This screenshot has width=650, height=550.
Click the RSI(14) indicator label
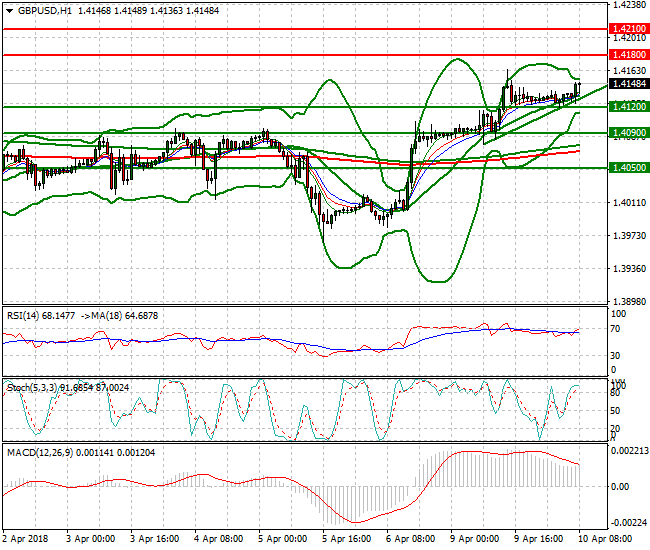(x=27, y=315)
